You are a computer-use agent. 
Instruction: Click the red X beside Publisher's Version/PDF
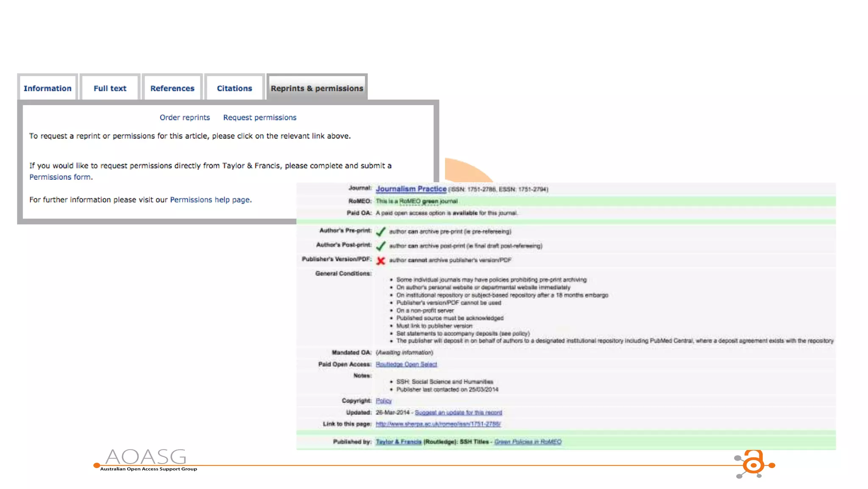[x=381, y=260]
